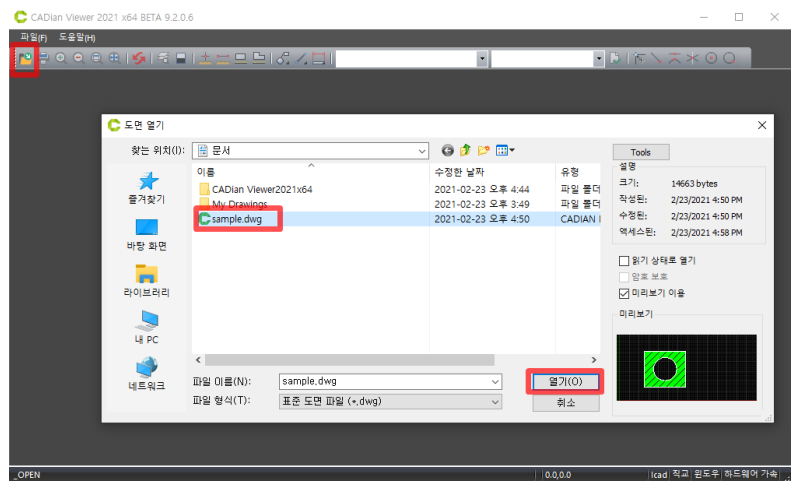Click the scrollbar right arrow in file list
The height and width of the screenshot is (485, 796).
593,360
